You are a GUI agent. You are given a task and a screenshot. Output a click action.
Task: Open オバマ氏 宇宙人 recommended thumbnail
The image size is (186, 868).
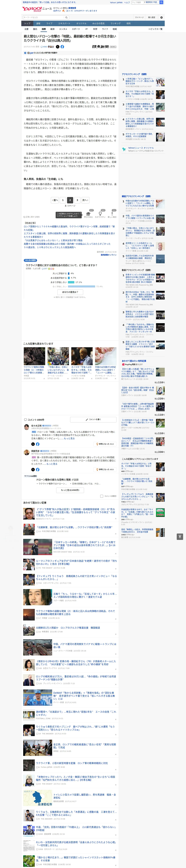pos(82,356)
